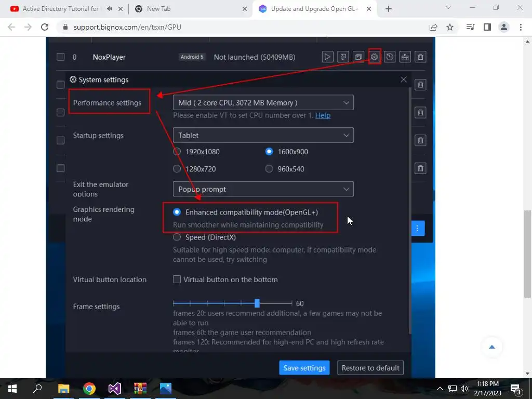The image size is (532, 399).
Task: Click the create shortcut icon in NoxPlayer row
Action: (343, 57)
